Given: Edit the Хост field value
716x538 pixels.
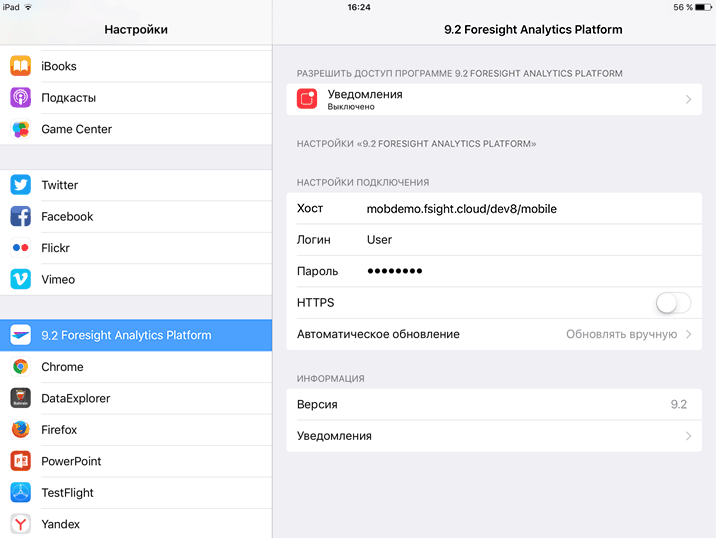Looking at the screenshot, I should point(462,209).
